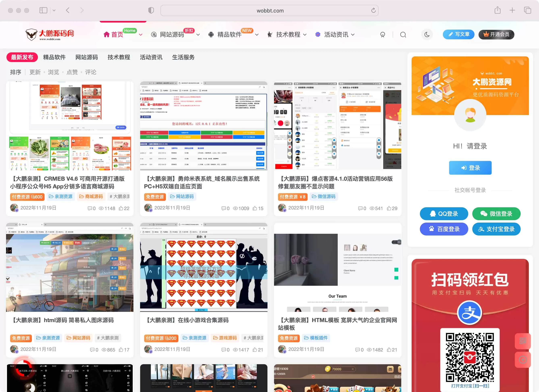This screenshot has width=539, height=392.
Task: Open the 技术教程 nav menu
Action: tap(284, 35)
